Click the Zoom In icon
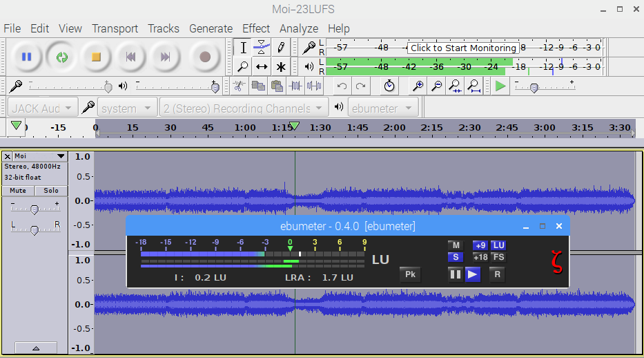 [418, 86]
